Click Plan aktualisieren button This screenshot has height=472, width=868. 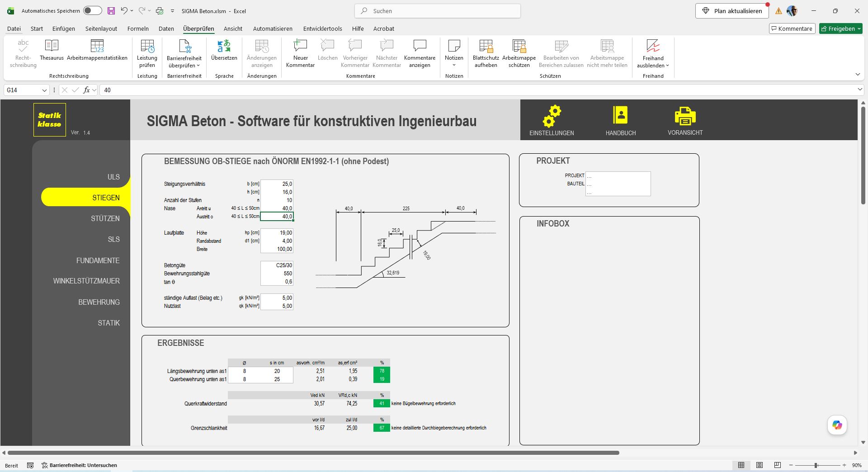point(732,11)
